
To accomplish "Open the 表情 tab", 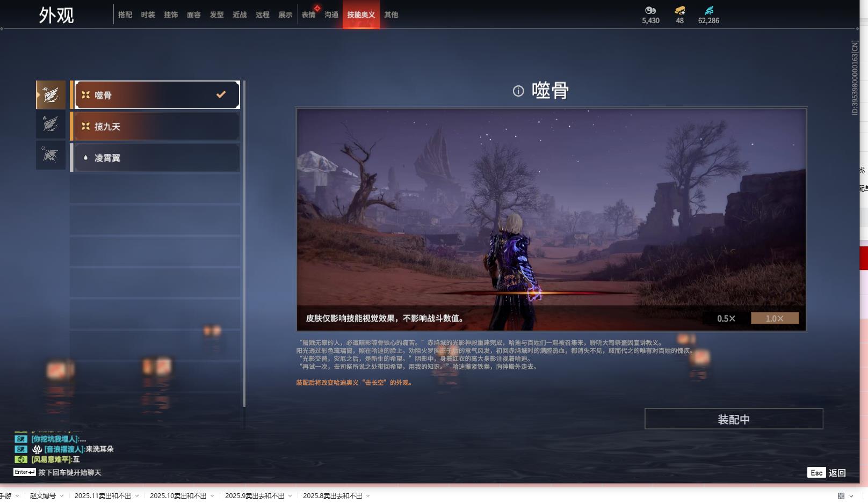I will click(x=309, y=15).
